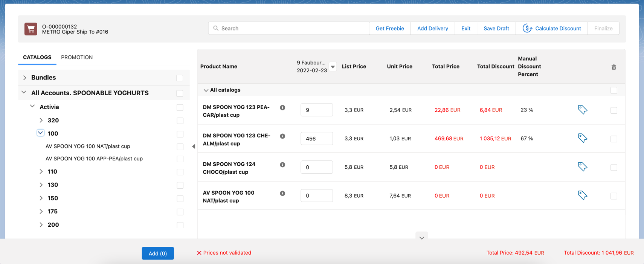Screen dimensions: 644x264
Task: Open info icon for DM SPOON YOG 123 PEA-CAR
Action: 282,108
